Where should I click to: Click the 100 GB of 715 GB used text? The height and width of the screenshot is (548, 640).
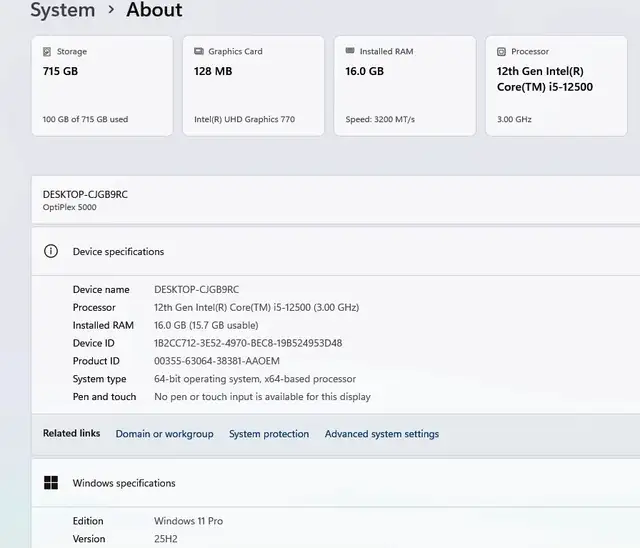click(85, 119)
